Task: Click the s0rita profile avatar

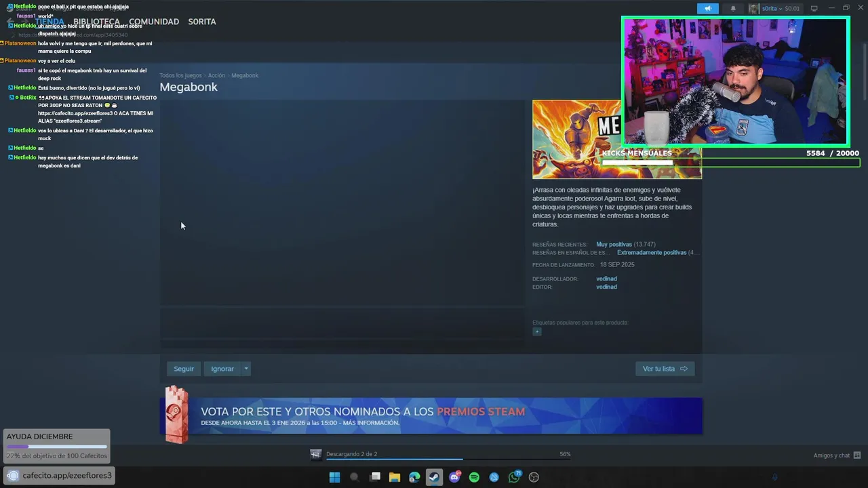Action: [x=753, y=8]
